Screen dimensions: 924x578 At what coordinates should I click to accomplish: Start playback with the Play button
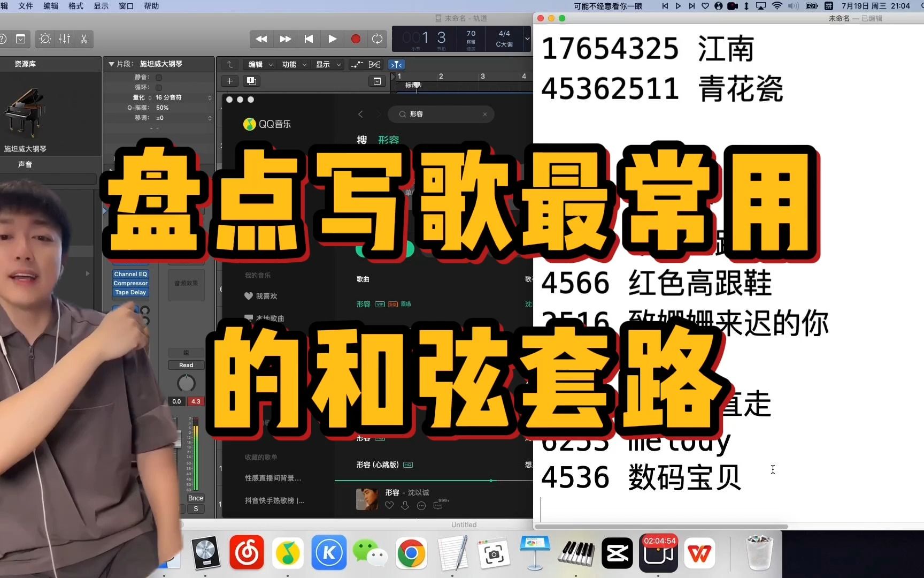(x=332, y=39)
